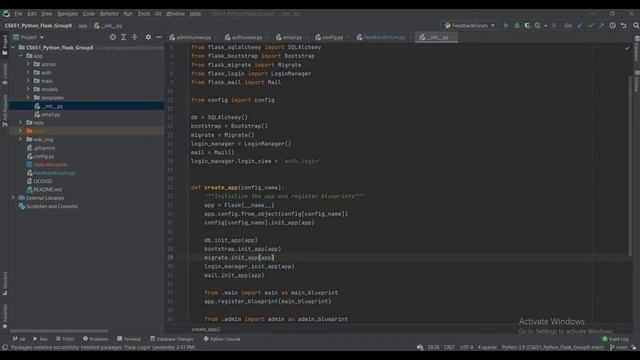Click Collapse All icon in Project panel

tap(135, 37)
